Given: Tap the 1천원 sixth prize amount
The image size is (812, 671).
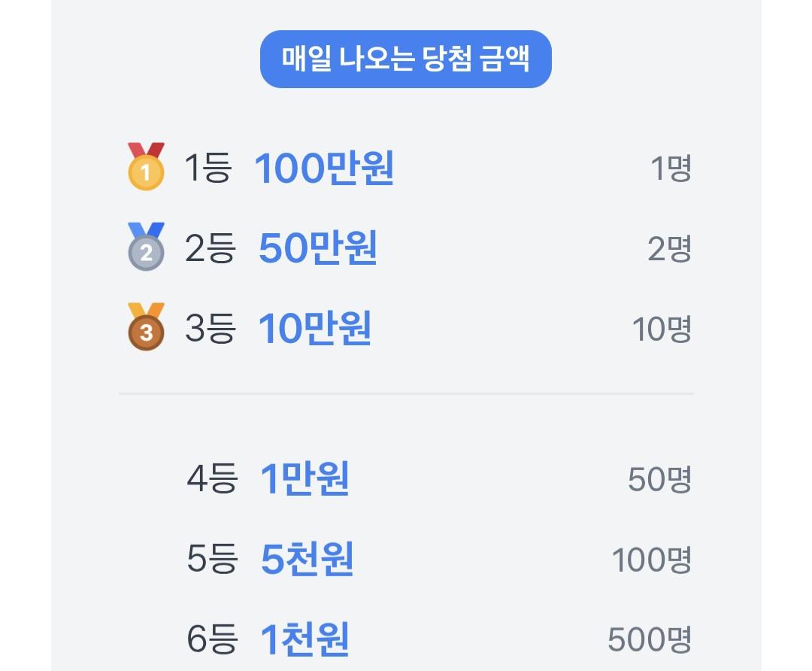Looking at the screenshot, I should tap(304, 639).
